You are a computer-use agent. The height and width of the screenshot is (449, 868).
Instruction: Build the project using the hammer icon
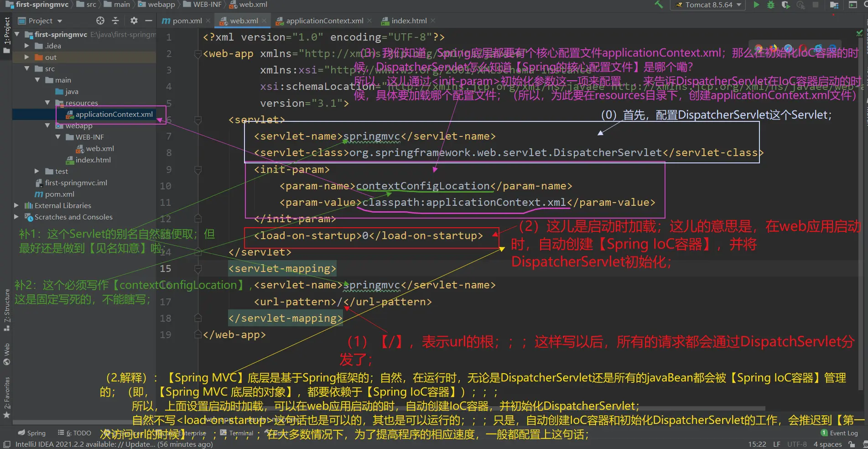coord(659,5)
